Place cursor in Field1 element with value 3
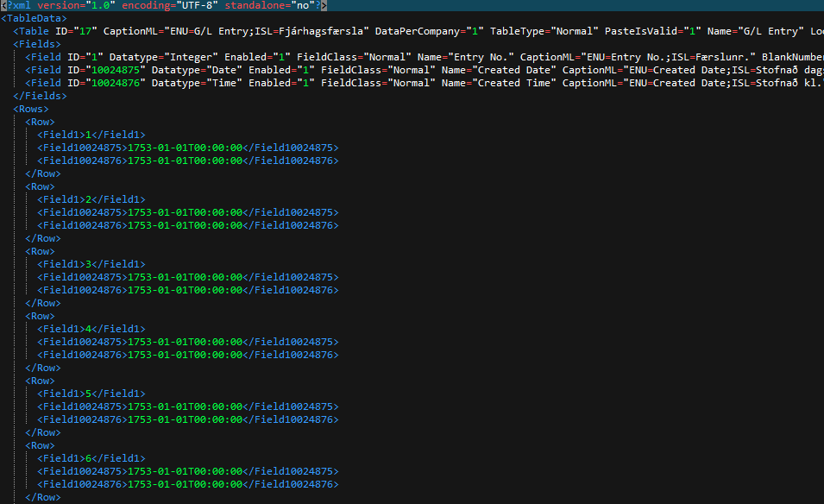824x504 pixels. [x=91, y=264]
